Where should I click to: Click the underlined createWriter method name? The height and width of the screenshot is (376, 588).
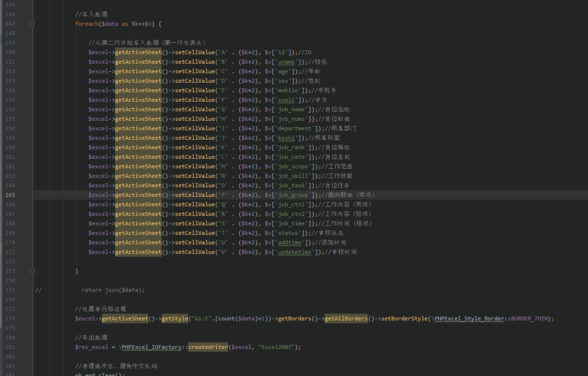pos(208,347)
